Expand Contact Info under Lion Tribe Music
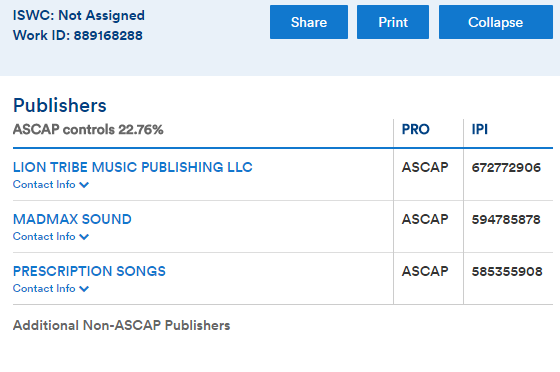The width and height of the screenshot is (560, 372). [51, 185]
